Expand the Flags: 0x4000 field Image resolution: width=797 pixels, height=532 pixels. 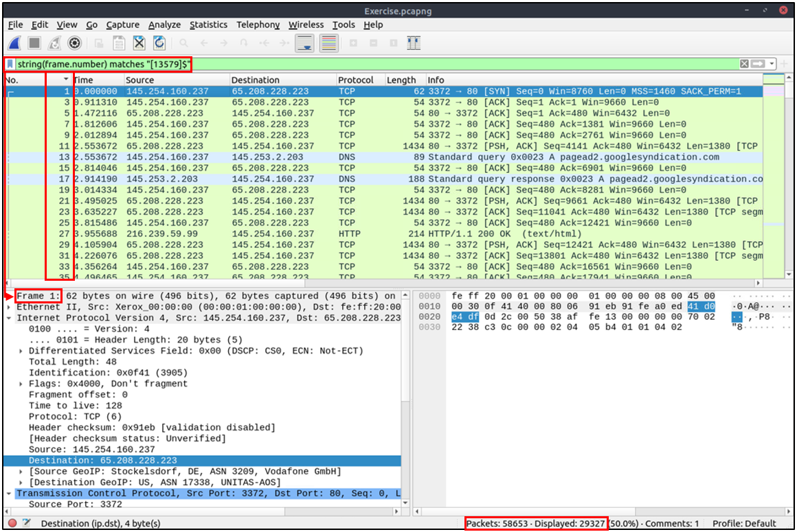[22, 384]
